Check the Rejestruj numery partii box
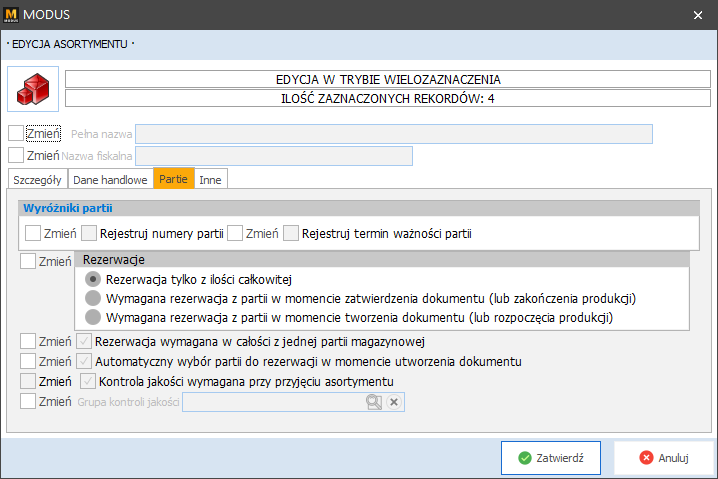718x479 pixels. (x=90, y=234)
